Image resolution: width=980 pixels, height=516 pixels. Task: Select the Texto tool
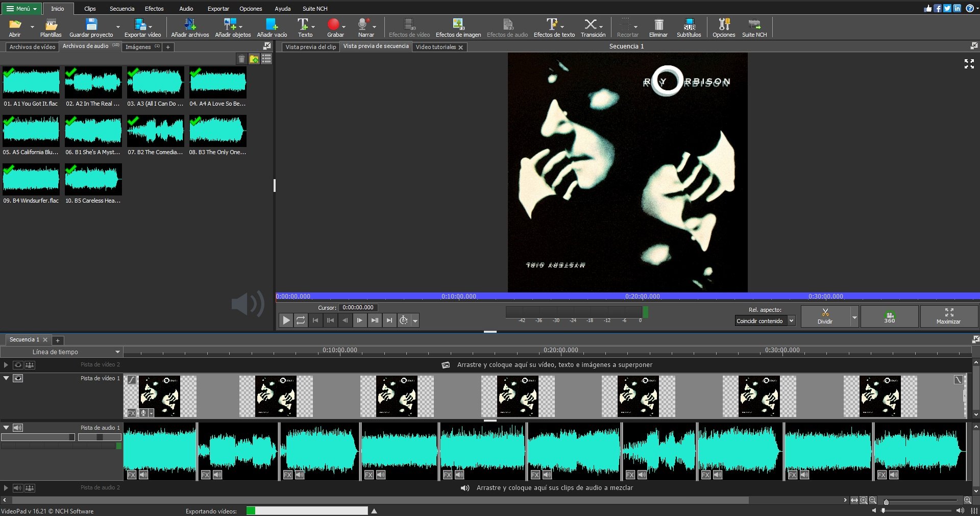[305, 28]
